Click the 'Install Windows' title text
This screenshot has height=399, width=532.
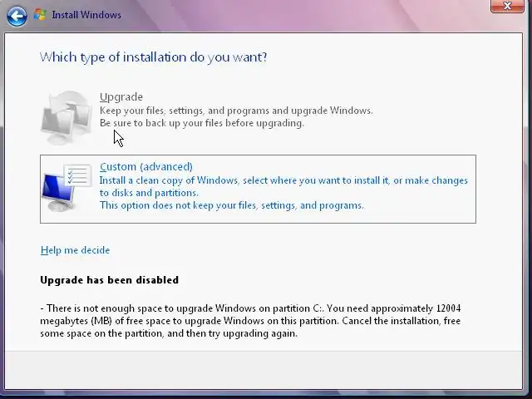(x=86, y=15)
